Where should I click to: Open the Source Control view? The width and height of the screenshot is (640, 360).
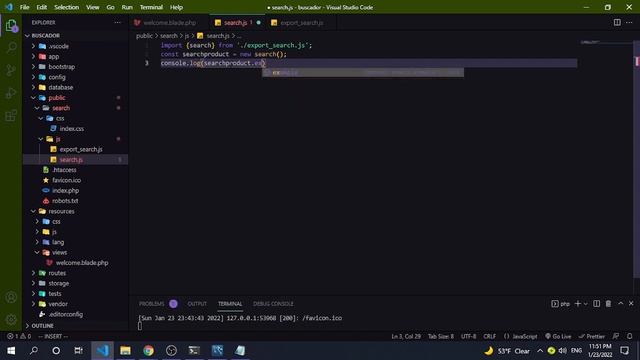[x=11, y=70]
